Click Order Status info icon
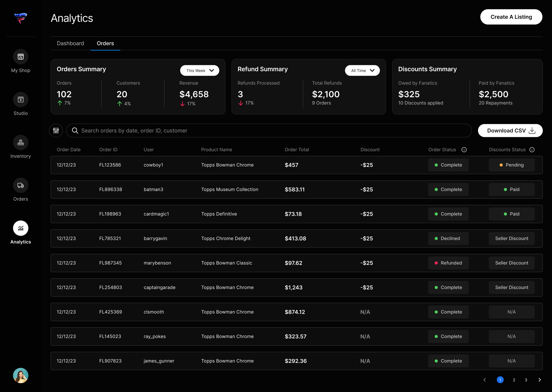Image resolution: width=552 pixels, height=392 pixels. [x=464, y=150]
